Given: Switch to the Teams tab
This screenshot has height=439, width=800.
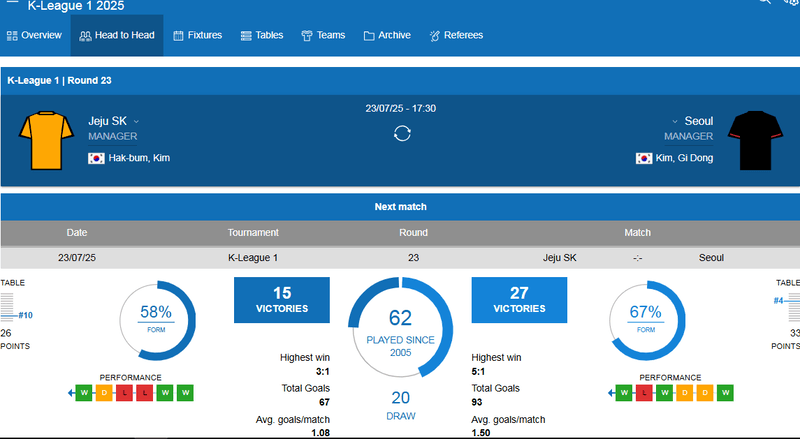Looking at the screenshot, I should pyautogui.click(x=323, y=35).
